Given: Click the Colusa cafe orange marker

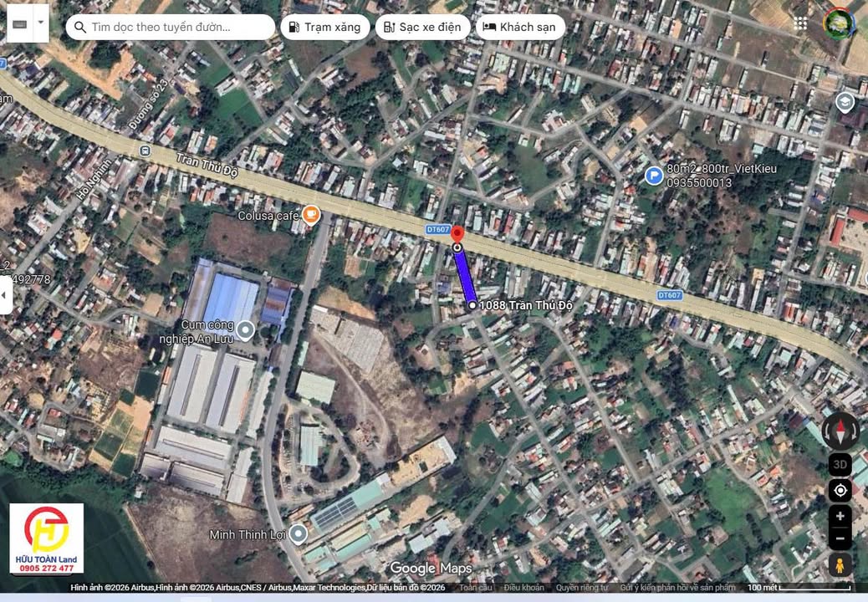Looking at the screenshot, I should click(x=311, y=215).
